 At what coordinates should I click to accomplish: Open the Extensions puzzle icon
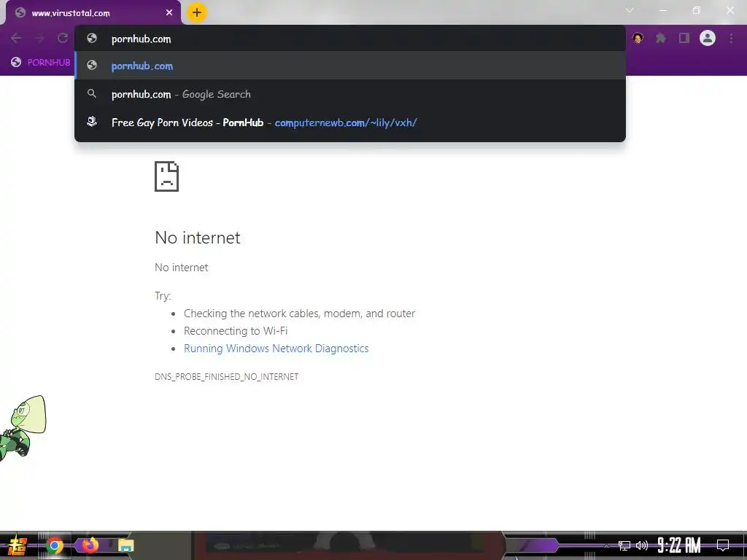coord(661,38)
